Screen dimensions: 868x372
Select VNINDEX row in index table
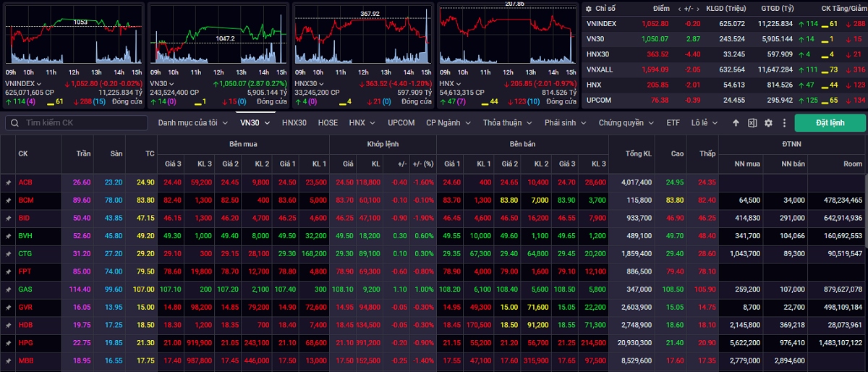[x=724, y=23]
